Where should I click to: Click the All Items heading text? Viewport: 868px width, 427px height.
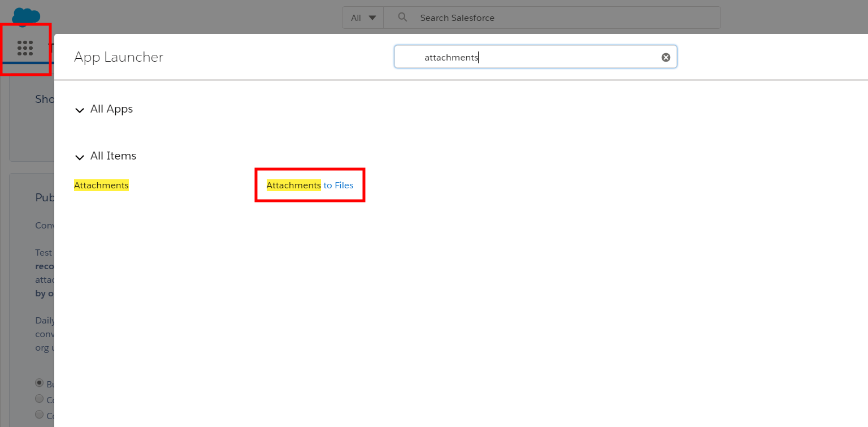pyautogui.click(x=113, y=156)
